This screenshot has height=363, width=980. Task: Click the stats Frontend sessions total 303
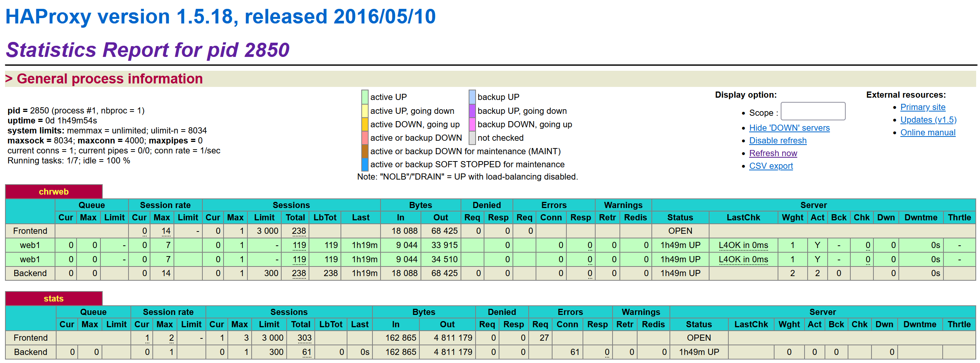(304, 338)
